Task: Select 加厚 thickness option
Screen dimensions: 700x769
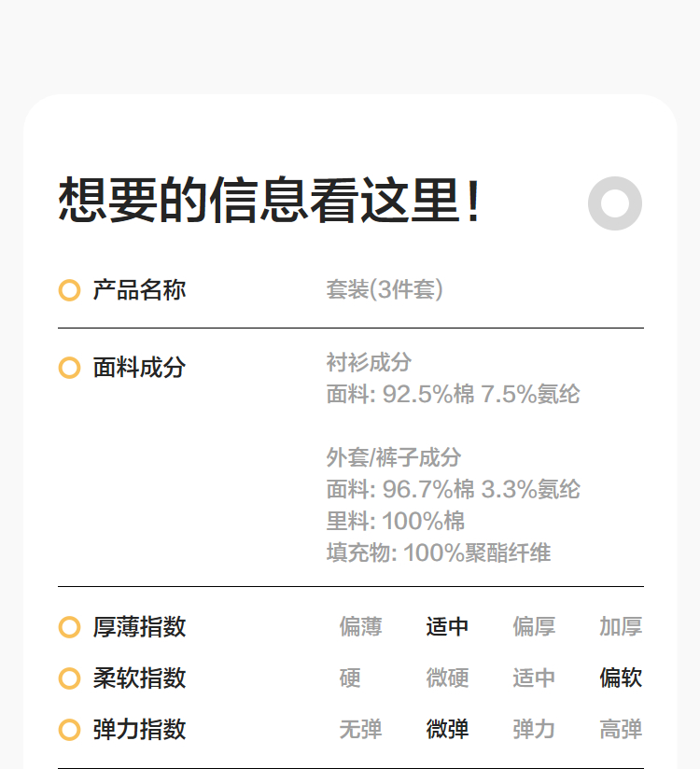Action: pos(621,627)
